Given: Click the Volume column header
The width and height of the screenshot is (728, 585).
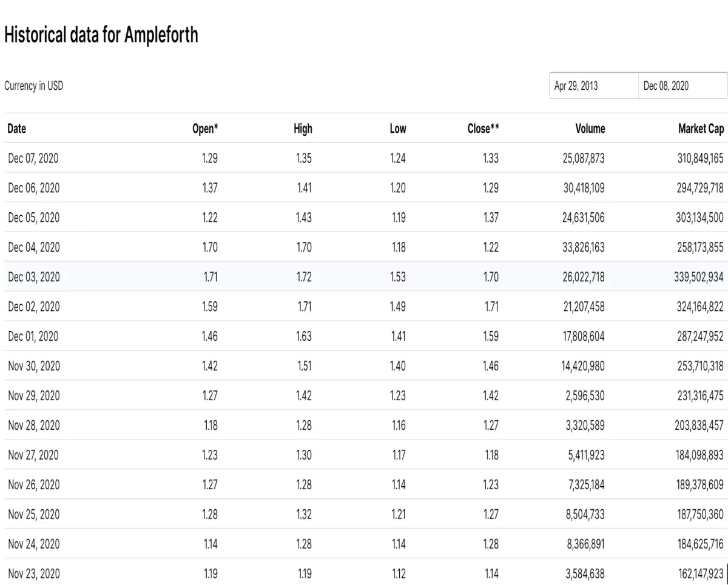Looking at the screenshot, I should pyautogui.click(x=590, y=129).
